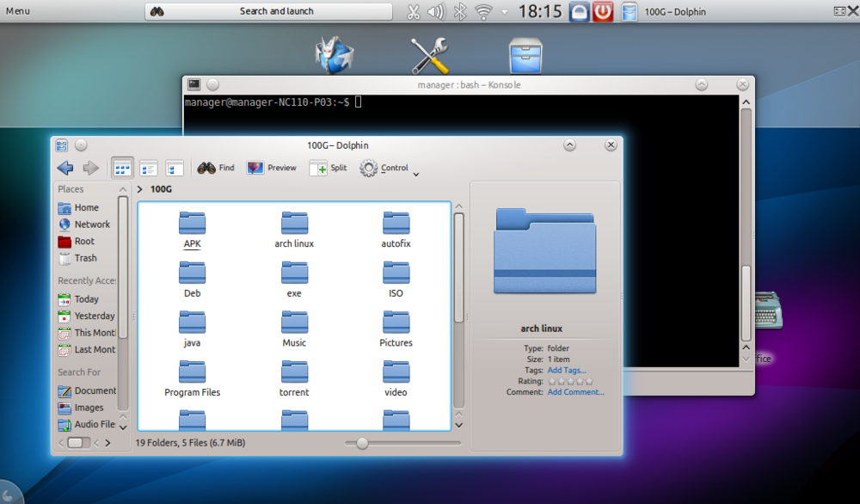Select the Program Files folder
The image size is (860, 504).
click(192, 378)
